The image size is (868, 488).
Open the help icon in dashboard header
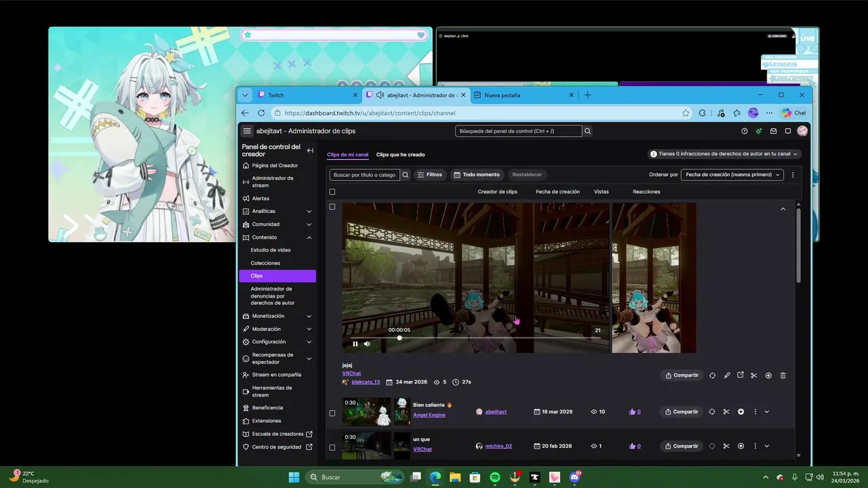(745, 131)
